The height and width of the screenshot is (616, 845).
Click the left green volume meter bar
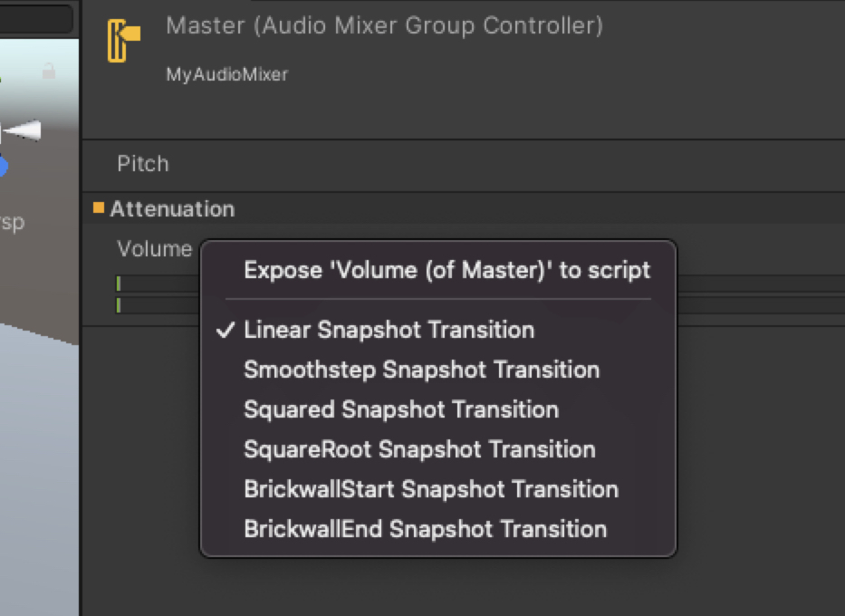tap(119, 283)
